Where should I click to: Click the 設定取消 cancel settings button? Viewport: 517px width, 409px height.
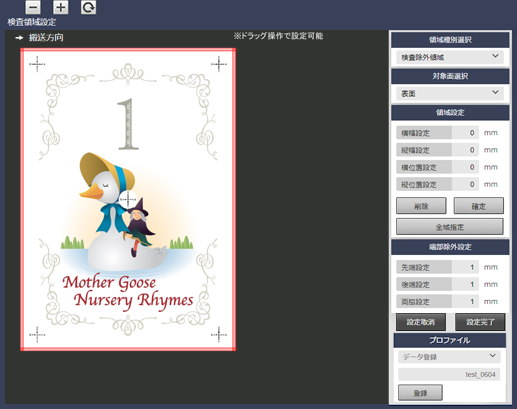click(x=421, y=322)
